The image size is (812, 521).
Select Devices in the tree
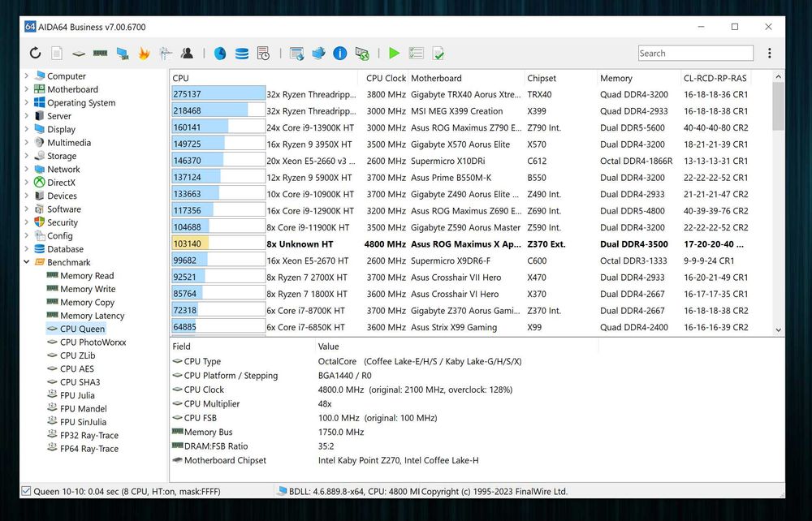tap(62, 196)
